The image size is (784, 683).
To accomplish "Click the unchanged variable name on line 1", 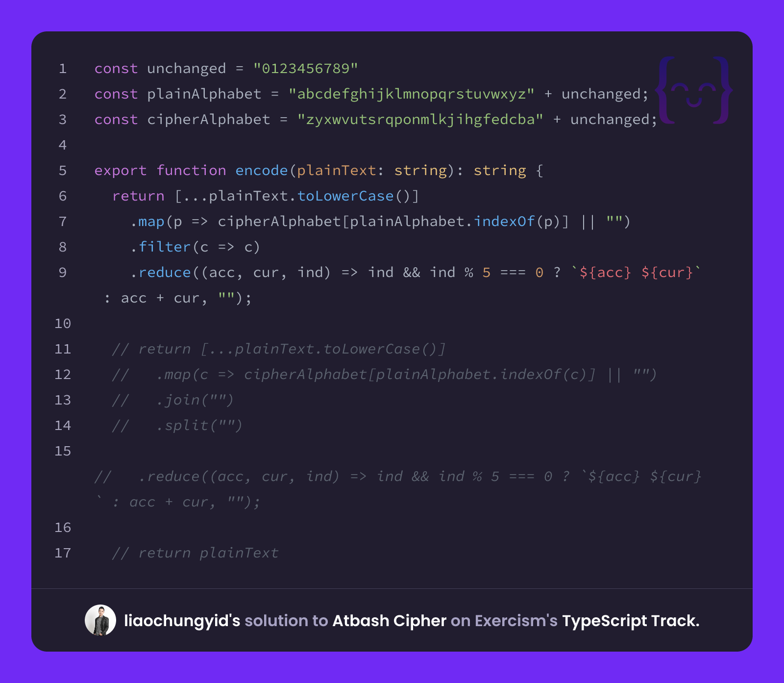I will pyautogui.click(x=187, y=68).
